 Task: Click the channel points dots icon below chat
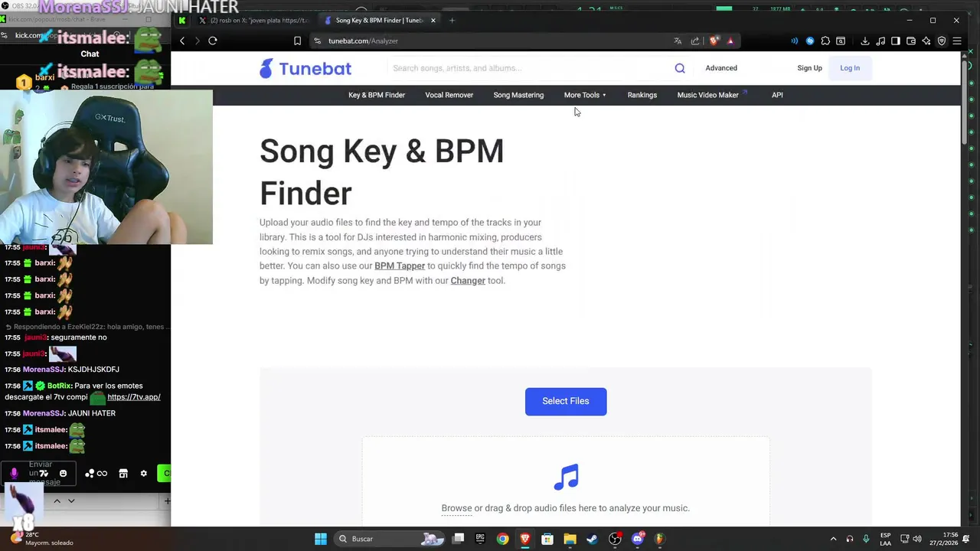point(90,474)
